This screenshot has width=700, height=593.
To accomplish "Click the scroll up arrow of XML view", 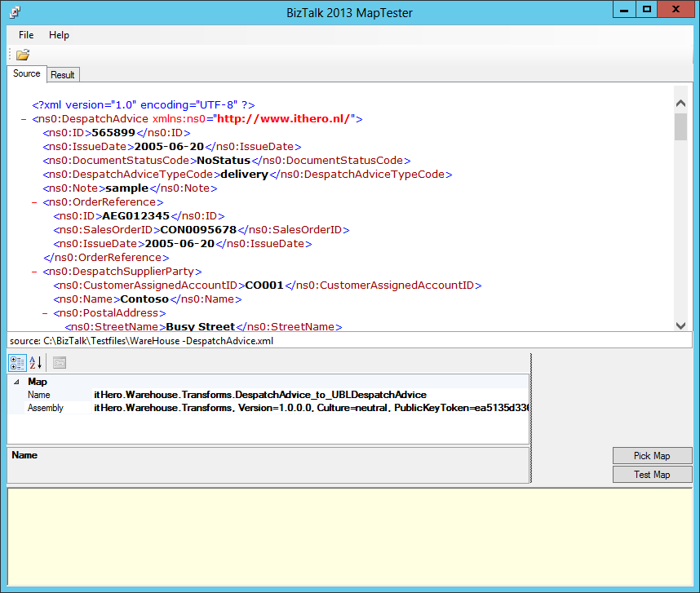I will click(x=680, y=103).
